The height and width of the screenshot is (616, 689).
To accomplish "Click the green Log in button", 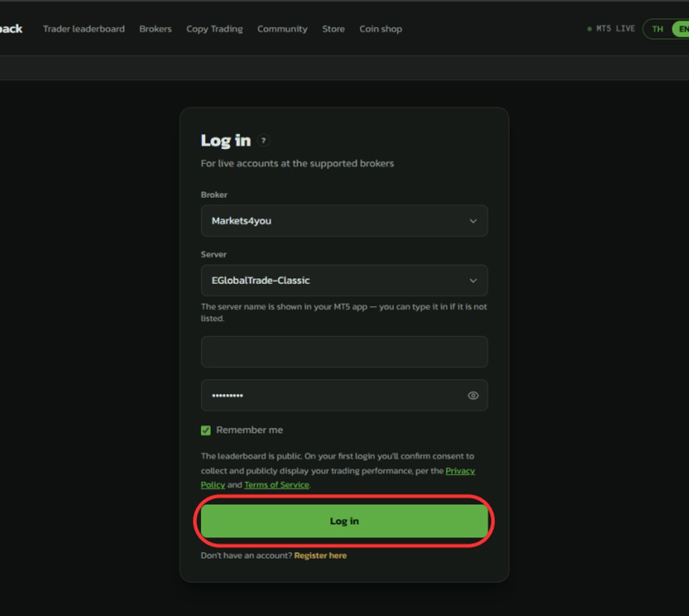I will (344, 521).
